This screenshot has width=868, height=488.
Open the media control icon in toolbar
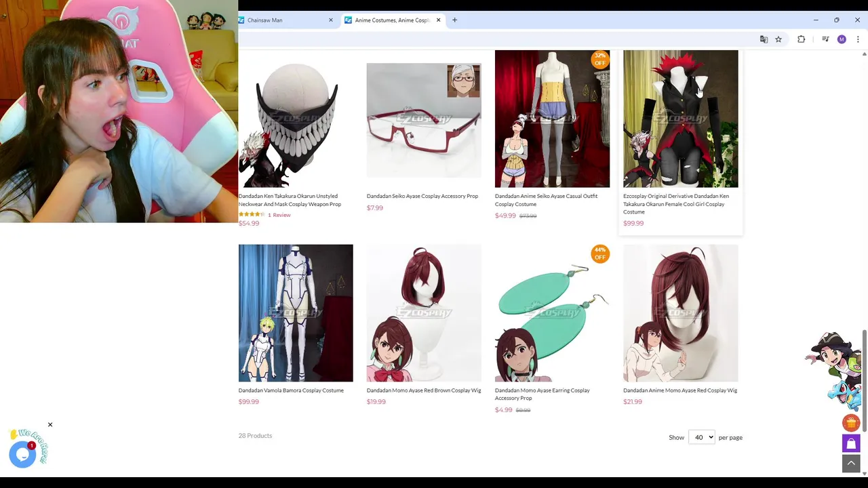coord(825,39)
